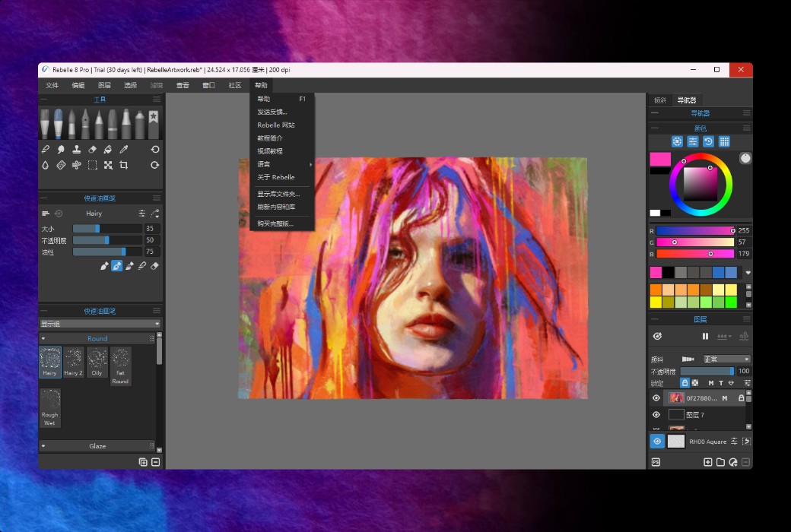Select the Hairy 2 brush preset thumbnail
The width and height of the screenshot is (791, 532).
(x=73, y=363)
